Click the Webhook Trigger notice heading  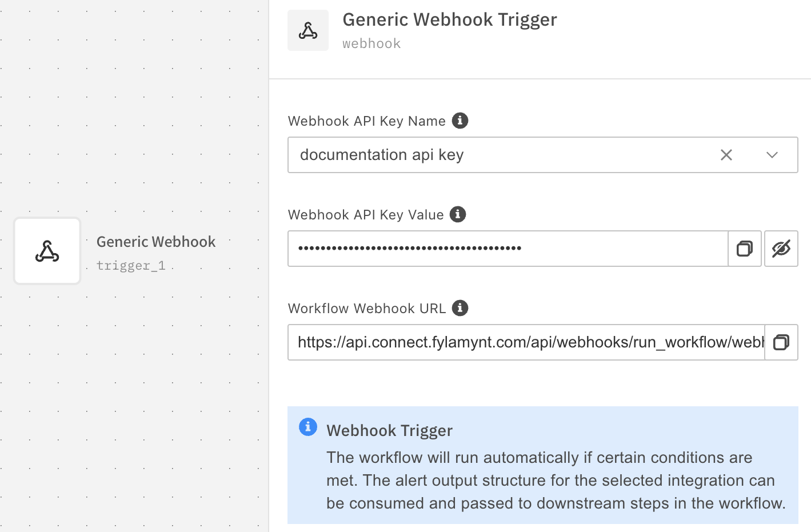(x=390, y=430)
